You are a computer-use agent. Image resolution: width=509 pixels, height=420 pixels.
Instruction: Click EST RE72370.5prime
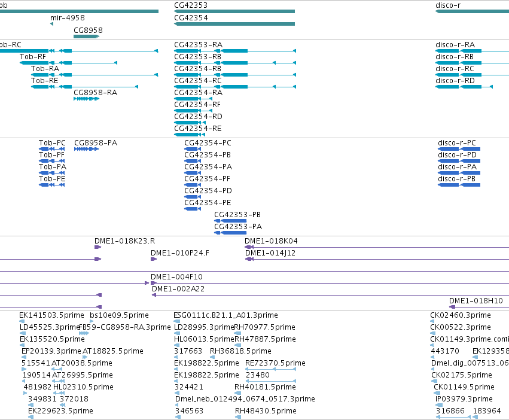point(271,369)
